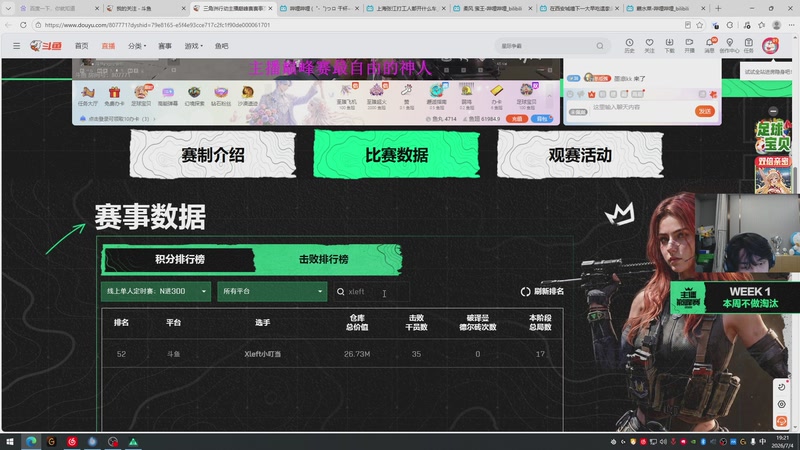Click the search magnifier in Douyu header
The height and width of the screenshot is (450, 800).
pyautogui.click(x=600, y=46)
